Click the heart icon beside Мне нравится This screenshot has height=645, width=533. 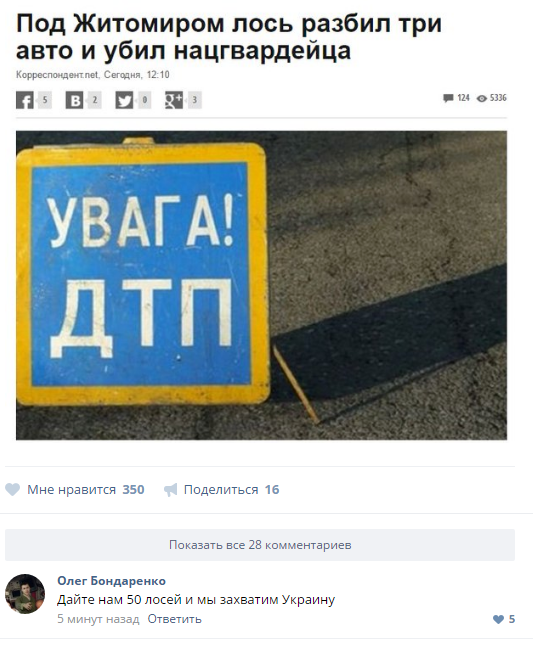(x=12, y=490)
